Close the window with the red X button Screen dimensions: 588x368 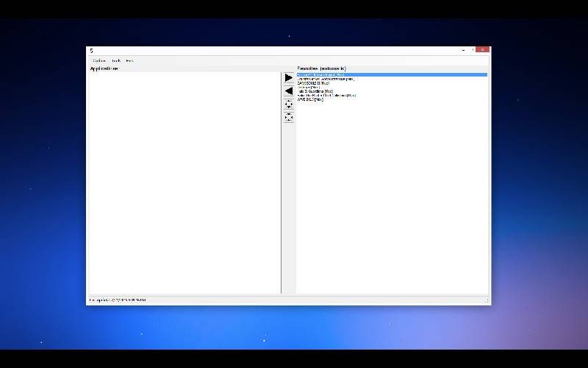point(482,50)
